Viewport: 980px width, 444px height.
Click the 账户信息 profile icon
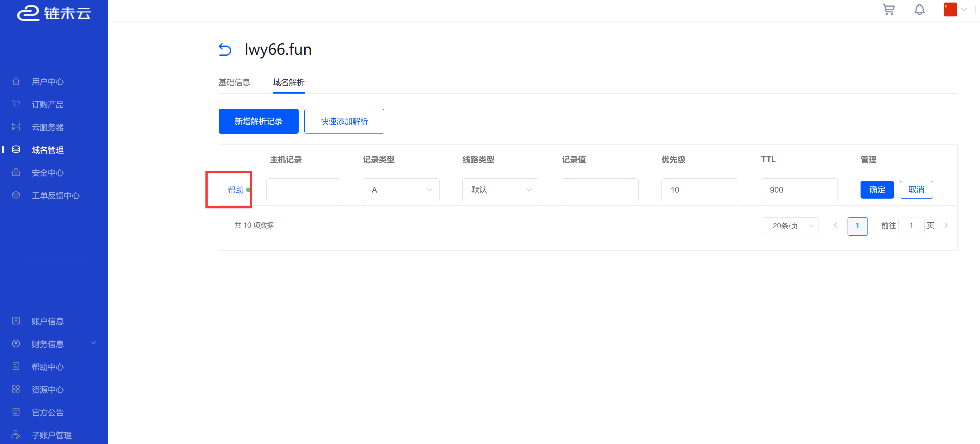(x=16, y=321)
